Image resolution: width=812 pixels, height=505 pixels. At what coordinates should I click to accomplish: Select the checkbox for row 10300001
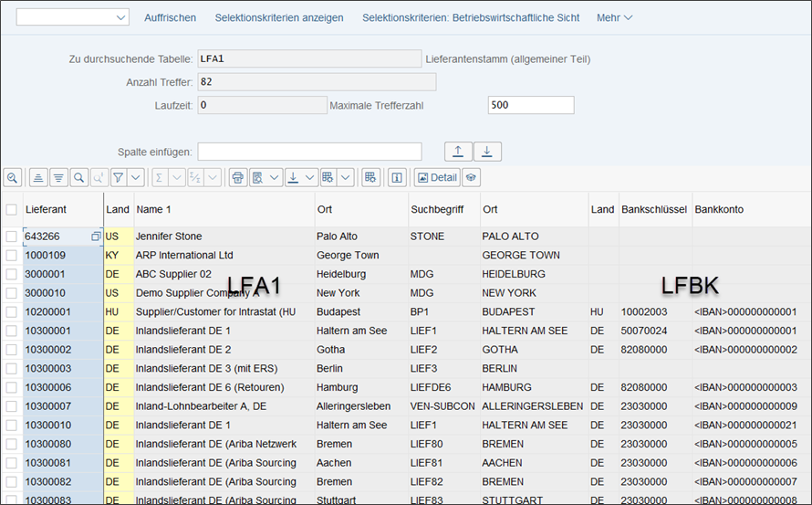click(x=11, y=331)
